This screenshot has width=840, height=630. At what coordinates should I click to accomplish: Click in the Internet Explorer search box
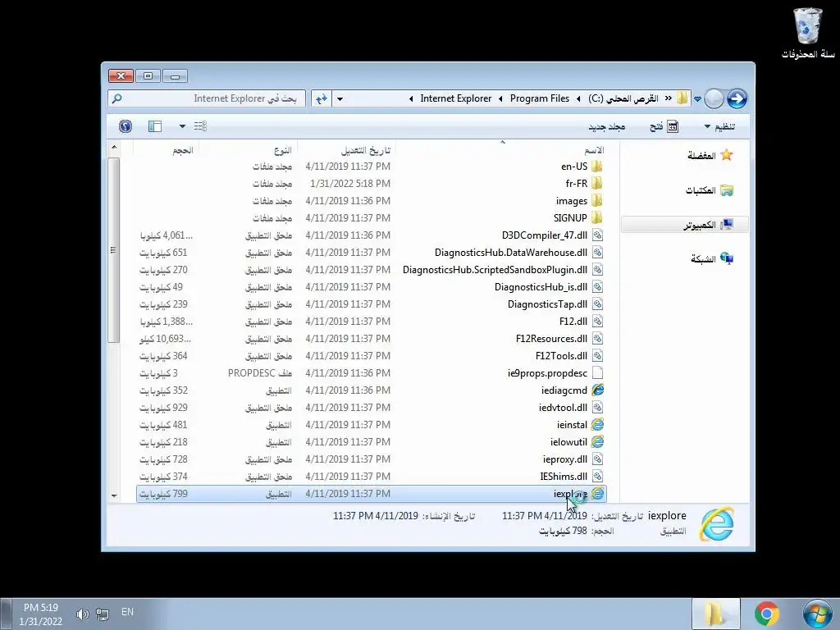click(207, 98)
